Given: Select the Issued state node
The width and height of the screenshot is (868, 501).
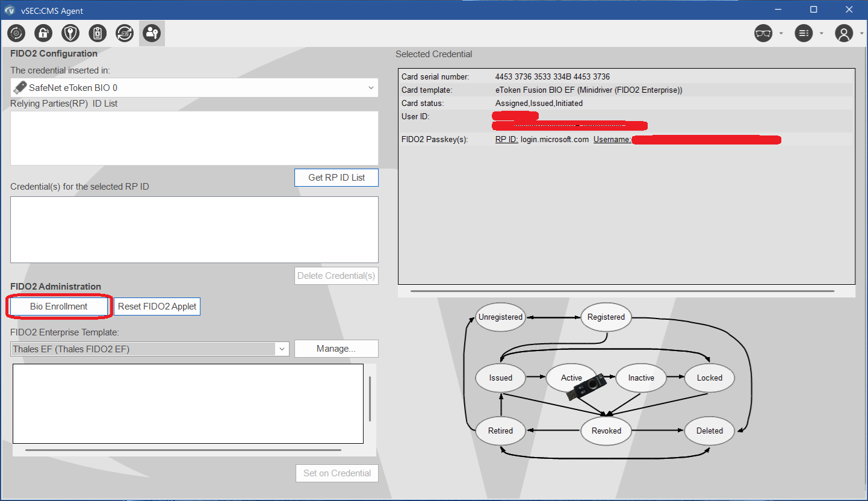Looking at the screenshot, I should coord(500,378).
